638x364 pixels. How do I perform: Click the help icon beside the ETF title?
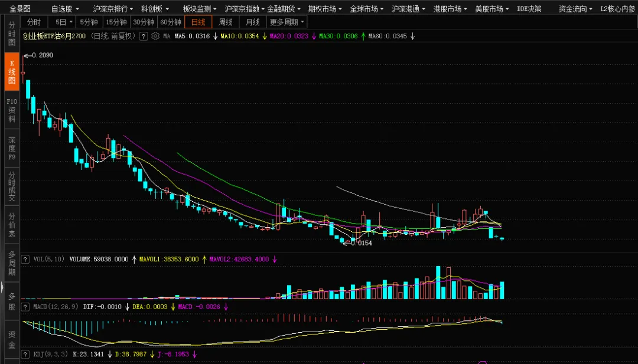(x=143, y=36)
